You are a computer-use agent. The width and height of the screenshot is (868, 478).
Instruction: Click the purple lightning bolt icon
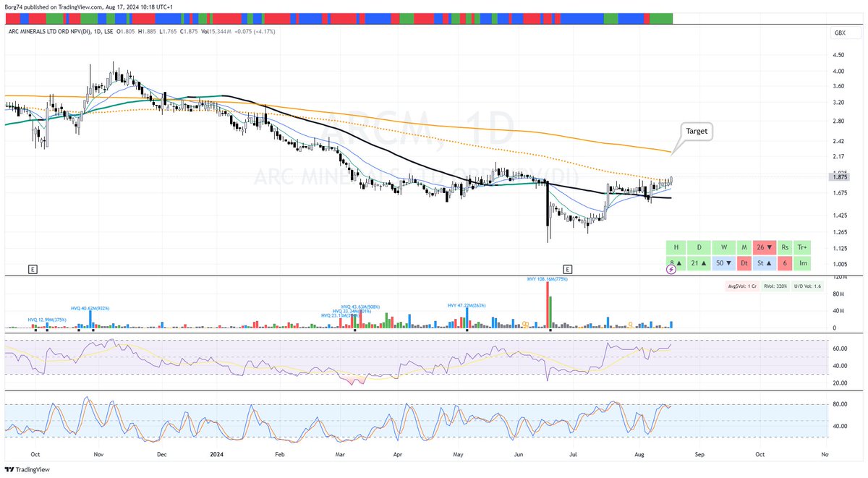click(x=671, y=269)
